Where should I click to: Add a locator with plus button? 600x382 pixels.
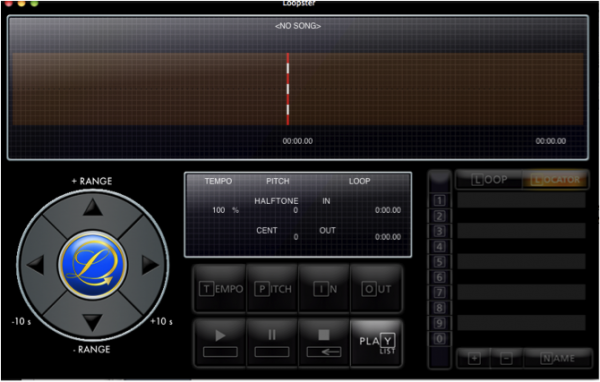(474, 359)
